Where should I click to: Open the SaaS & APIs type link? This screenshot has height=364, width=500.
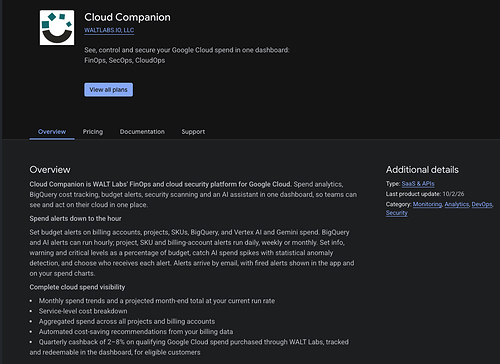coord(418,184)
